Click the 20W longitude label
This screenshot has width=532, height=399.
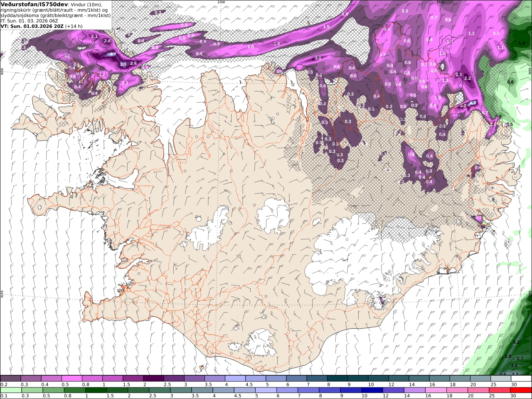pyautogui.click(x=221, y=2)
